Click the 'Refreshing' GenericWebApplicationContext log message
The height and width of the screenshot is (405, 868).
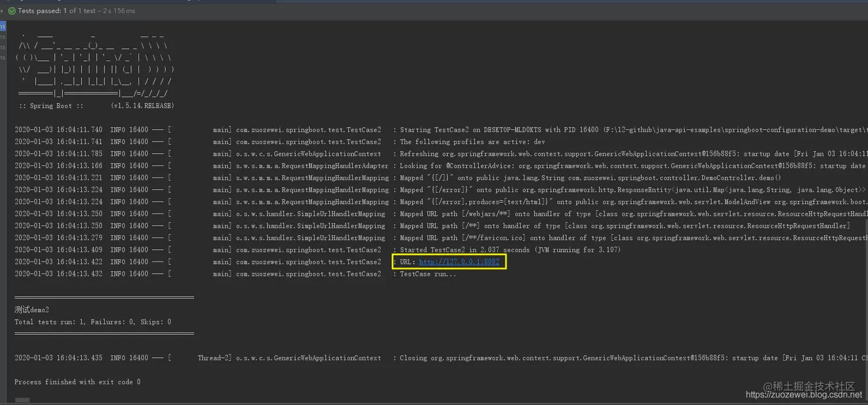tap(634, 154)
